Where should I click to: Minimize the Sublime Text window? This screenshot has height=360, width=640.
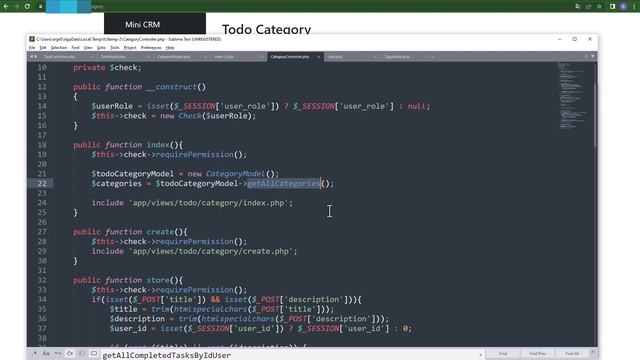[x=560, y=39]
